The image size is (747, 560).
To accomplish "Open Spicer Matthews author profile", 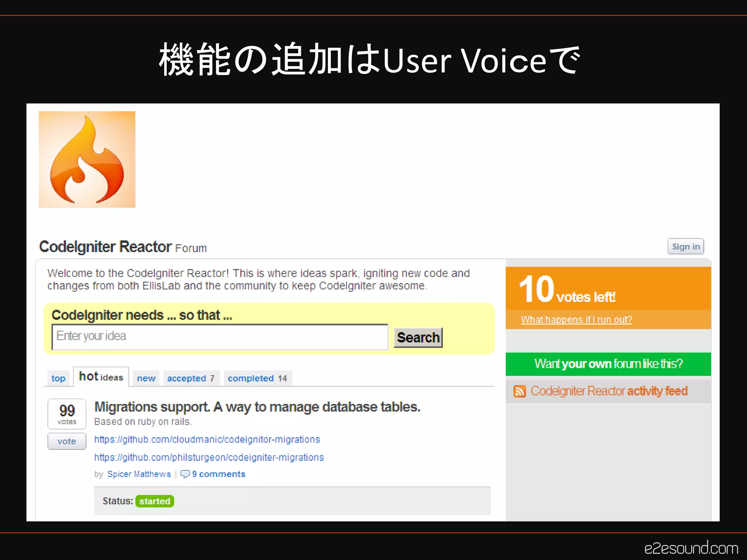I will pos(139,474).
